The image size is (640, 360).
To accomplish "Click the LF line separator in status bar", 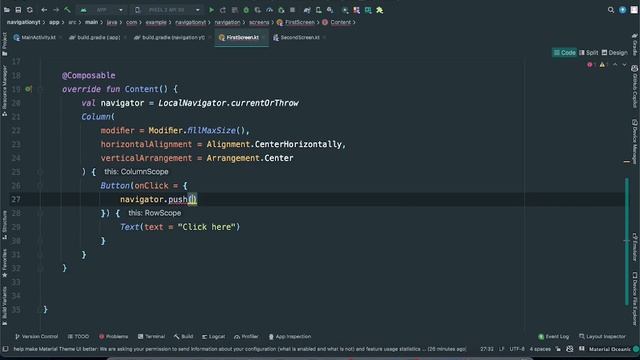I will (502, 349).
